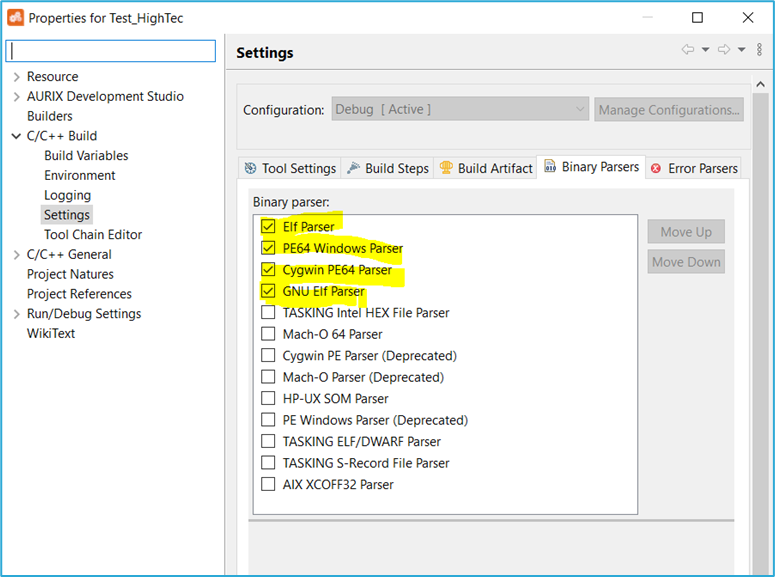The height and width of the screenshot is (577, 775).
Task: Open the three-dot view menu icon
Action: pyautogui.click(x=759, y=49)
